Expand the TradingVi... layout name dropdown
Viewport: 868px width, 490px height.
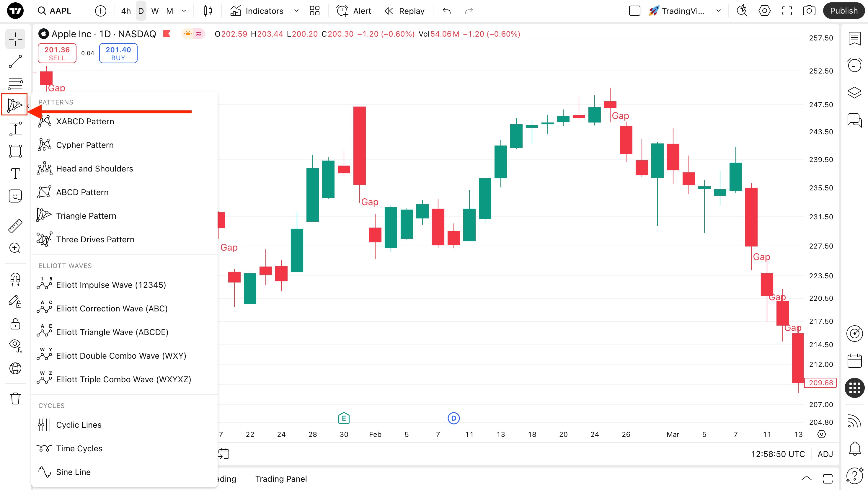point(718,11)
